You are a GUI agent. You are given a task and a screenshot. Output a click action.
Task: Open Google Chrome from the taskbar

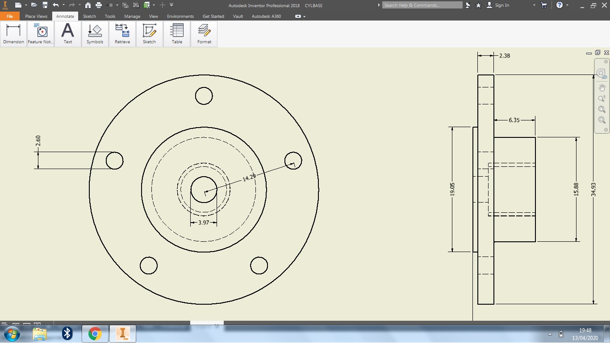point(95,334)
